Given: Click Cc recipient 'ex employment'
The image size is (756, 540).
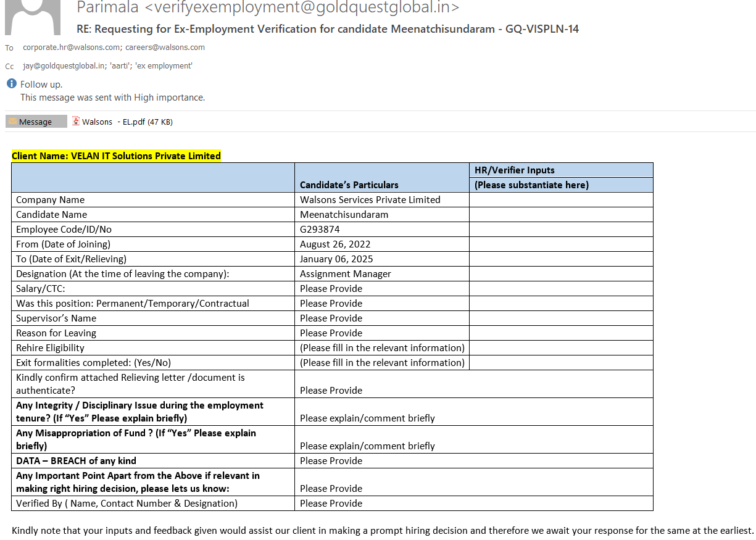Looking at the screenshot, I should tap(164, 65).
